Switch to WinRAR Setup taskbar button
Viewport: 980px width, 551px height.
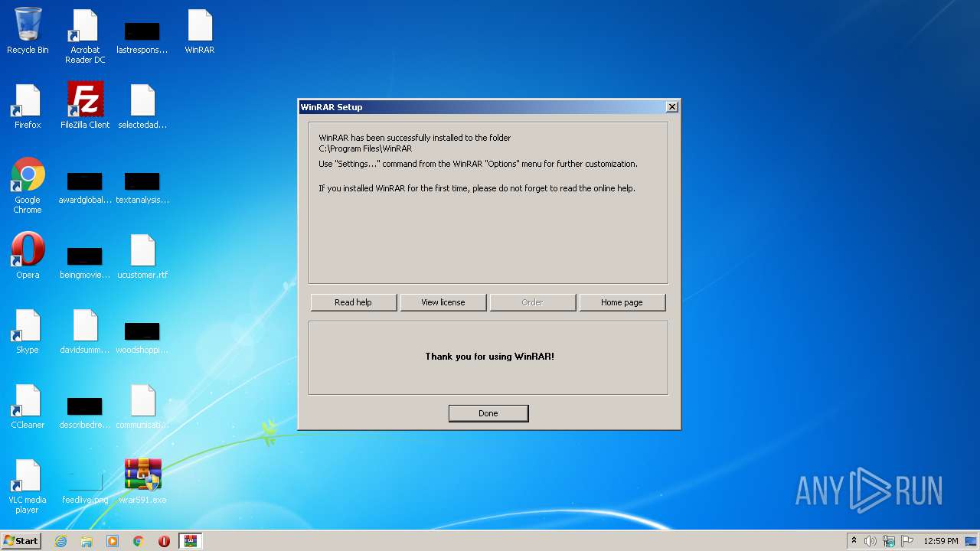point(191,541)
